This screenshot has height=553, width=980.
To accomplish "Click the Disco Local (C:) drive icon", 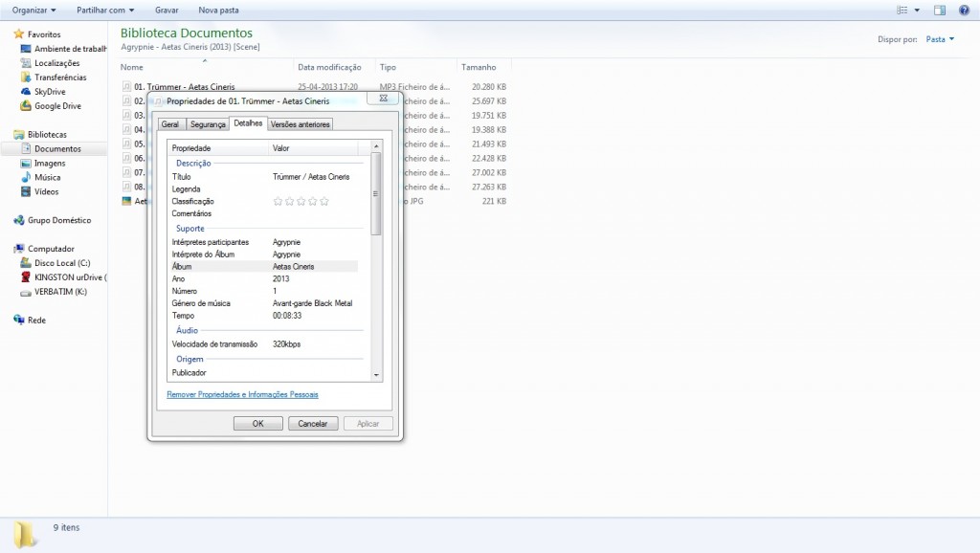I will click(26, 263).
